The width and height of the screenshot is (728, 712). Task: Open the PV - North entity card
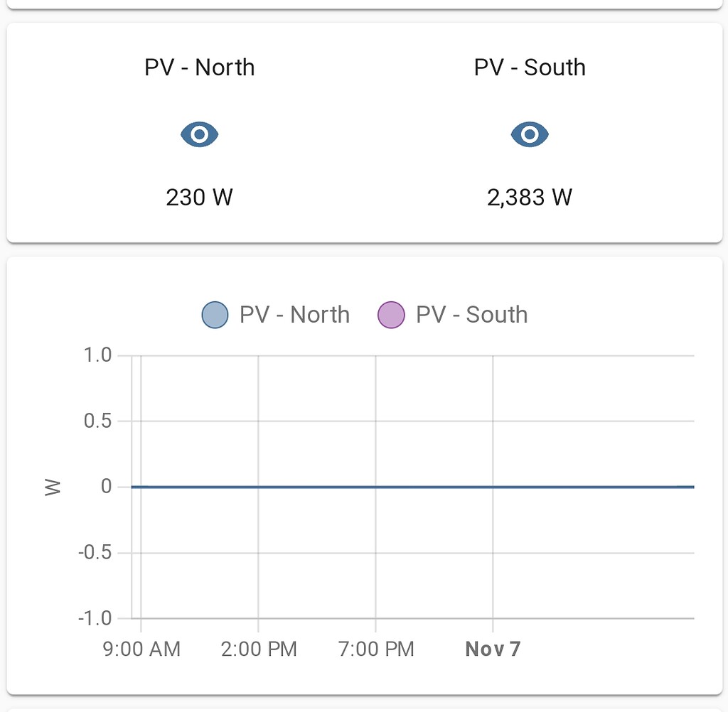click(199, 67)
